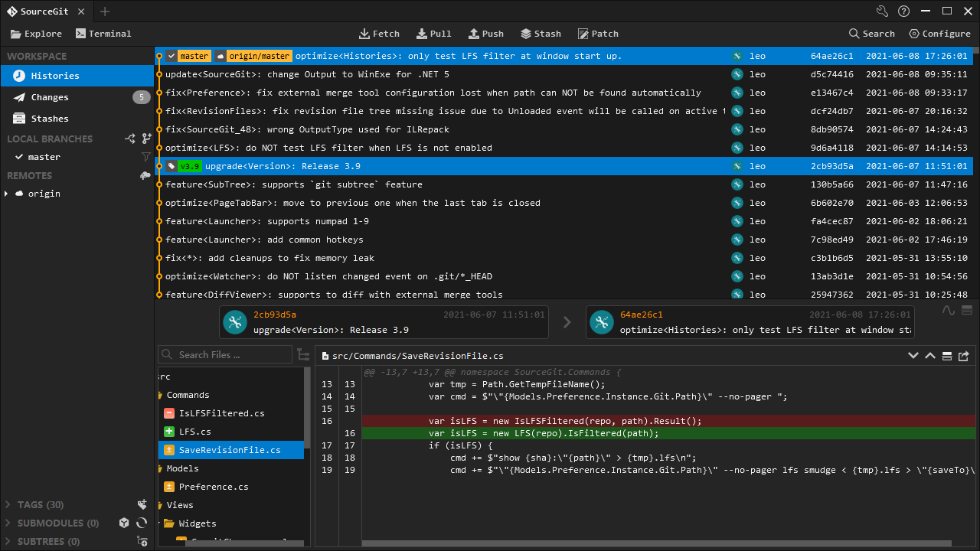
Task: Click the file tree vertical scrollbar
Action: click(x=307, y=409)
